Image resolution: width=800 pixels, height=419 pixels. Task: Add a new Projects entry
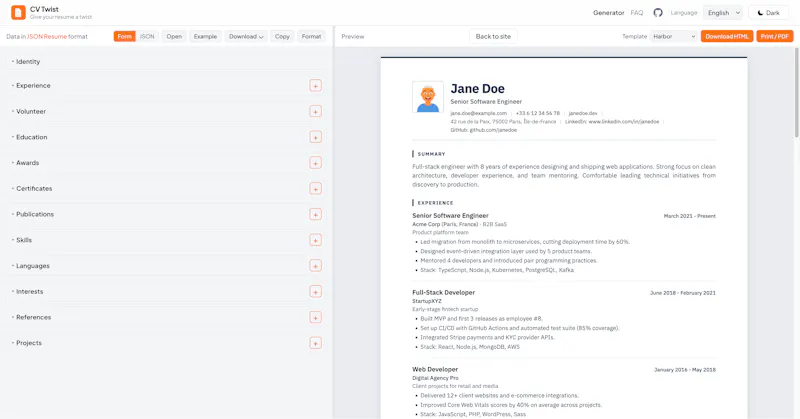tap(315, 343)
